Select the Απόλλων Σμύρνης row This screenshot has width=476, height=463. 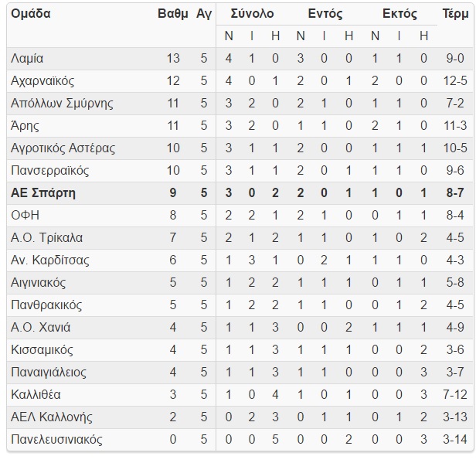tap(240, 104)
